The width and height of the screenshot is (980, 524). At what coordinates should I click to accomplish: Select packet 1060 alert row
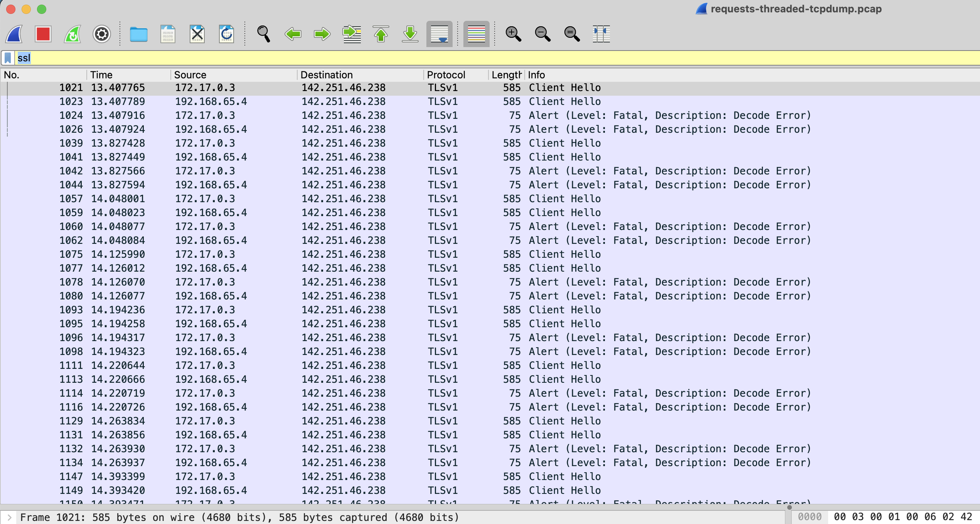click(x=490, y=227)
